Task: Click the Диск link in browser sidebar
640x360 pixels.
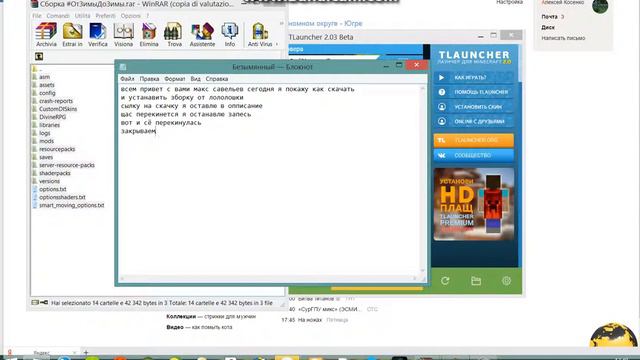Action: (548, 27)
